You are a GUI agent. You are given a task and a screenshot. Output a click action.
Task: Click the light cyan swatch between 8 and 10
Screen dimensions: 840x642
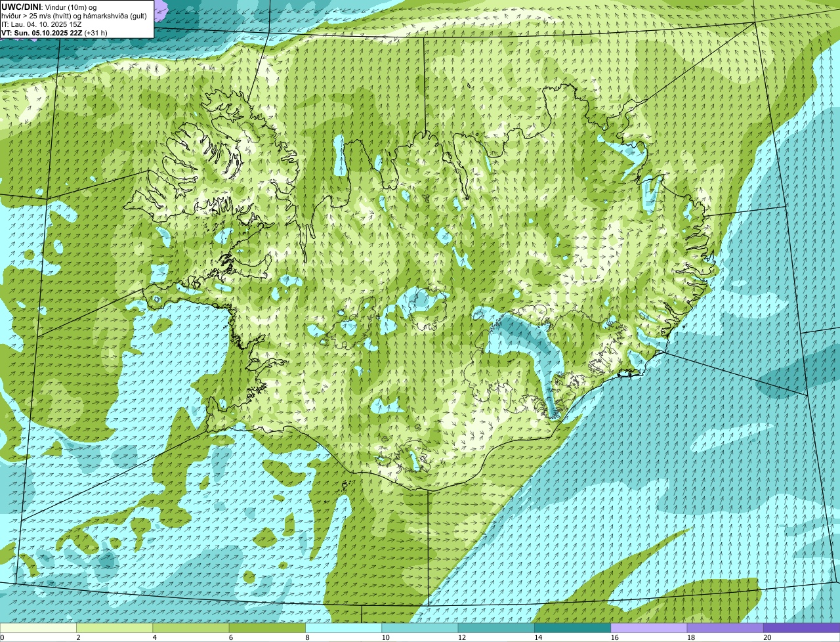pos(344,628)
